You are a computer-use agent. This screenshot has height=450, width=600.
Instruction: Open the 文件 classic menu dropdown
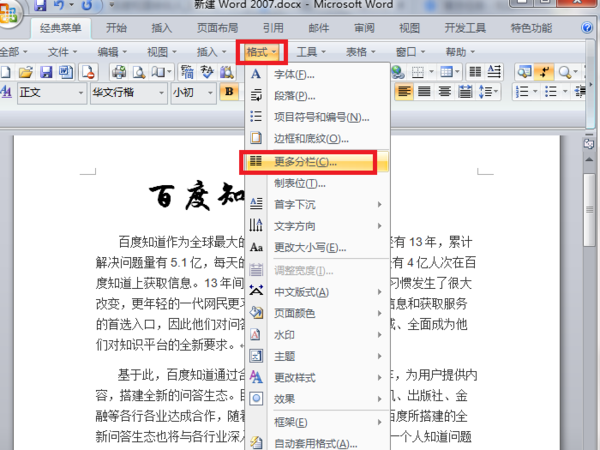62,52
